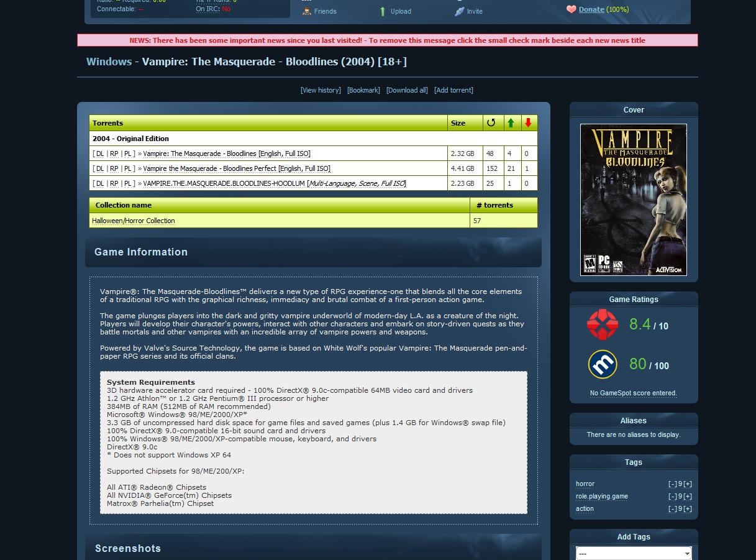Click the Torrents column header
Screen dimensions: 756x560
[x=268, y=123]
